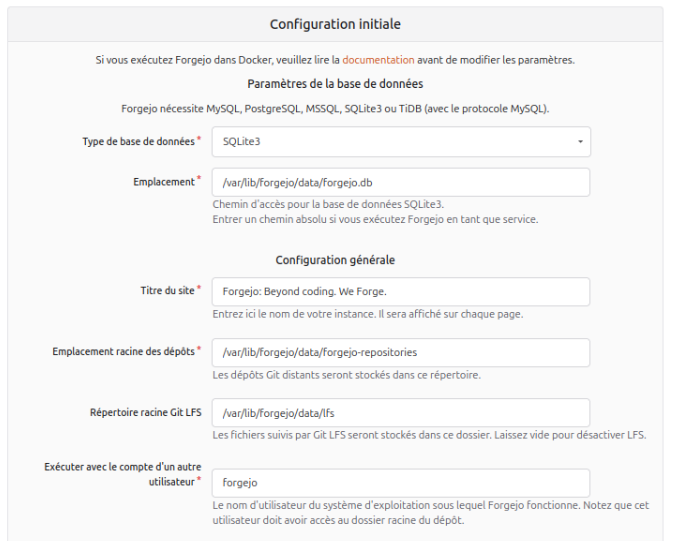Click the SQLite3 access path hint text
Viewport: 674px width, 541px height.
pos(328,204)
